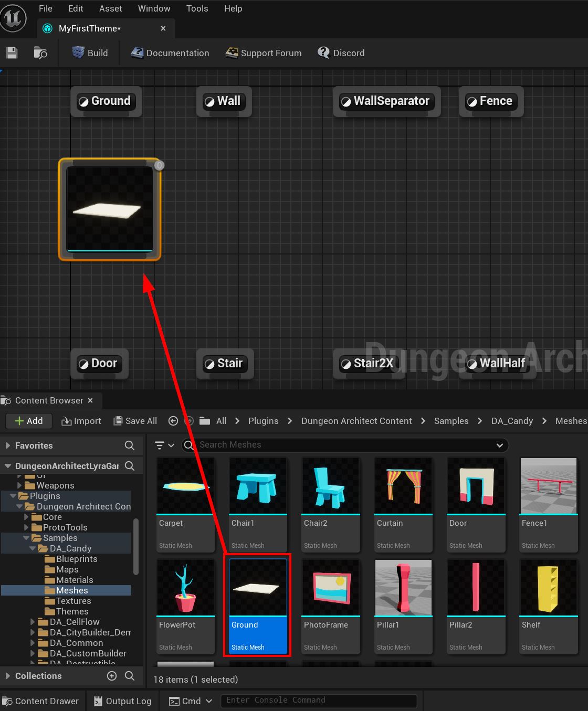Select the Ground marker node
Viewport: 588px width, 711px height.
click(x=106, y=101)
